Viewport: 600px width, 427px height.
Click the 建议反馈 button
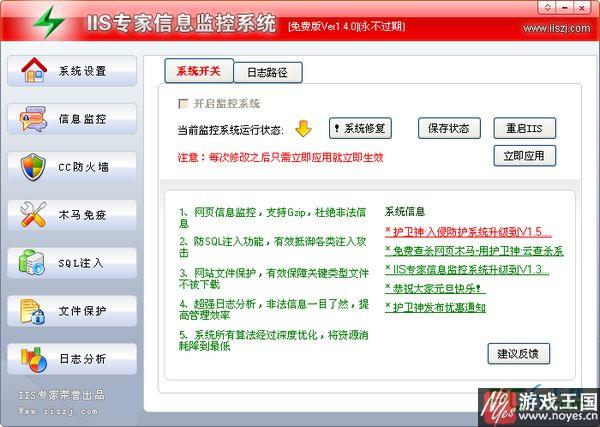tap(518, 354)
